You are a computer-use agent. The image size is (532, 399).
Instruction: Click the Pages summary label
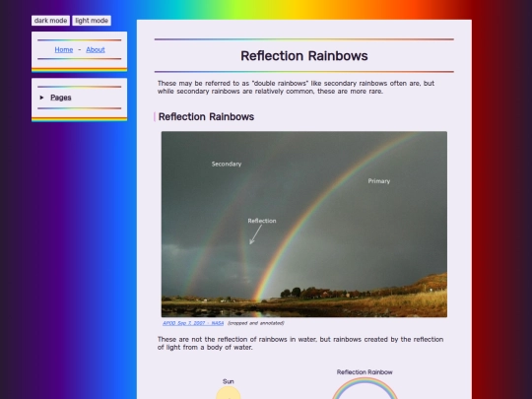[x=61, y=98]
